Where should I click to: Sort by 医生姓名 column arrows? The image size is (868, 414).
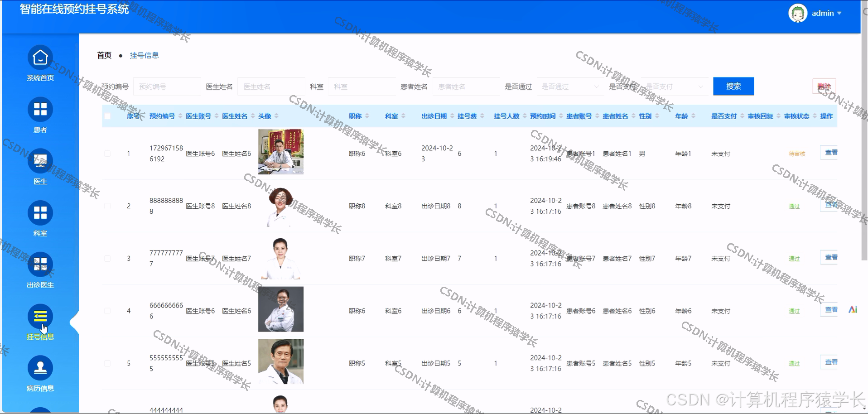pyautogui.click(x=253, y=116)
